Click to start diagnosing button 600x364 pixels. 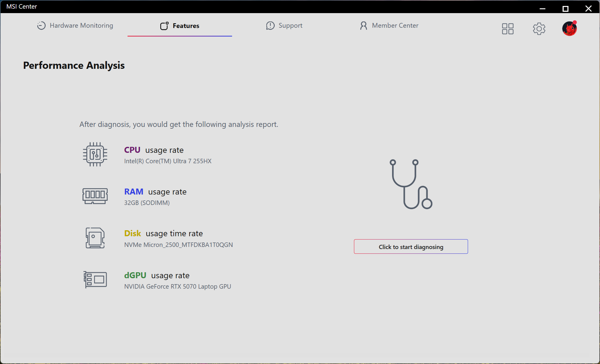(411, 247)
